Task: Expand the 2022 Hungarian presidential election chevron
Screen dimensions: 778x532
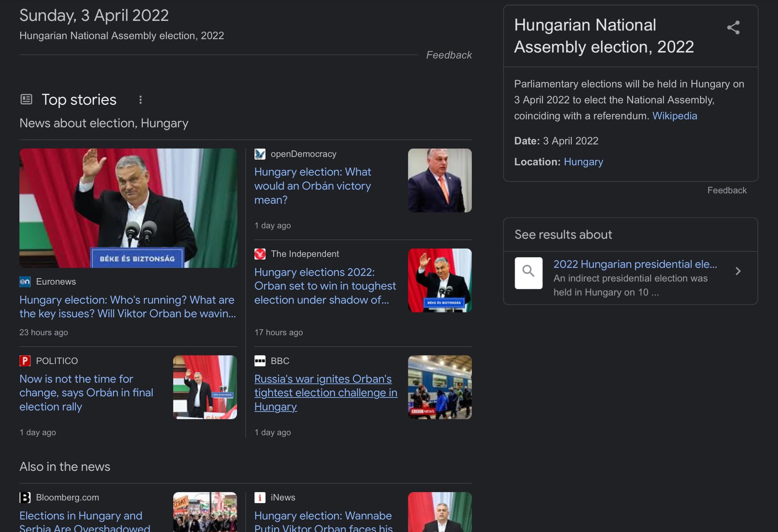Action: (x=738, y=271)
